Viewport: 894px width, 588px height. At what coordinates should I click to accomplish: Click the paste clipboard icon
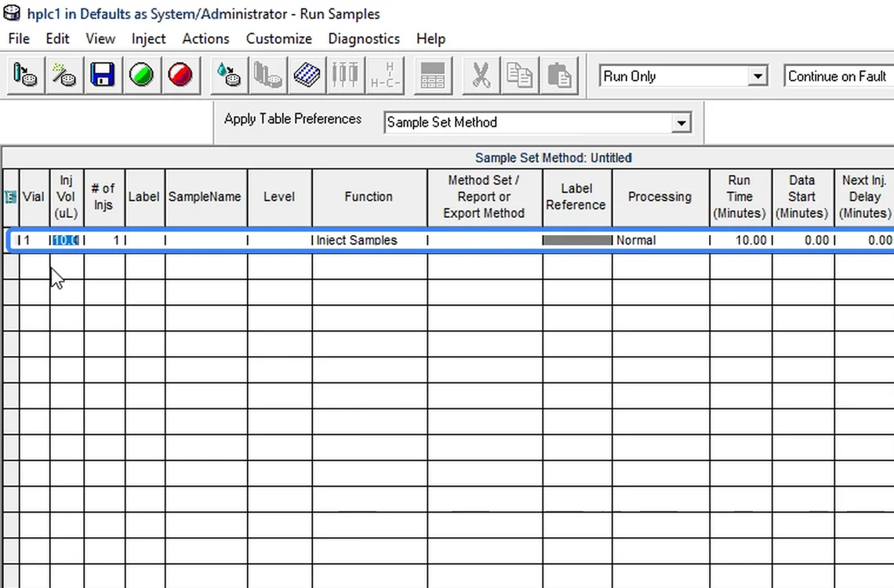pos(558,75)
